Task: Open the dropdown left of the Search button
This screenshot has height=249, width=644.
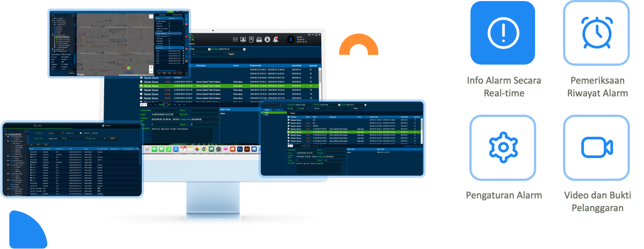Action: point(193,54)
